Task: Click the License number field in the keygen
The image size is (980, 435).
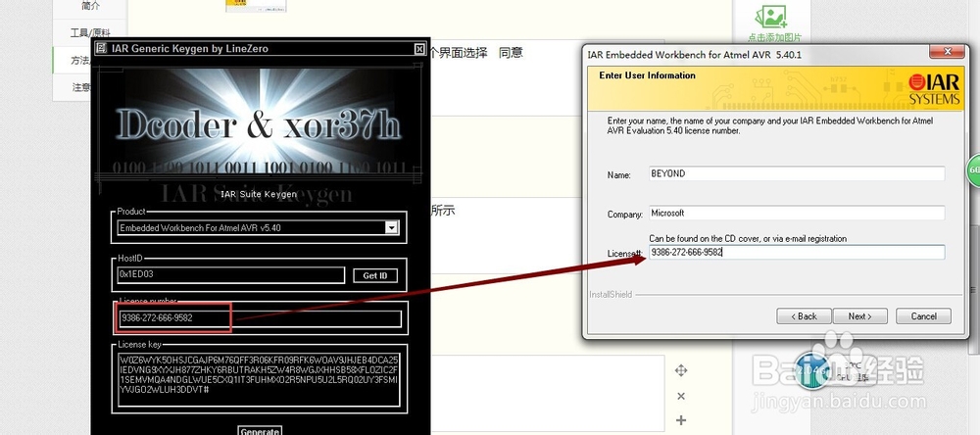Action: point(260,318)
